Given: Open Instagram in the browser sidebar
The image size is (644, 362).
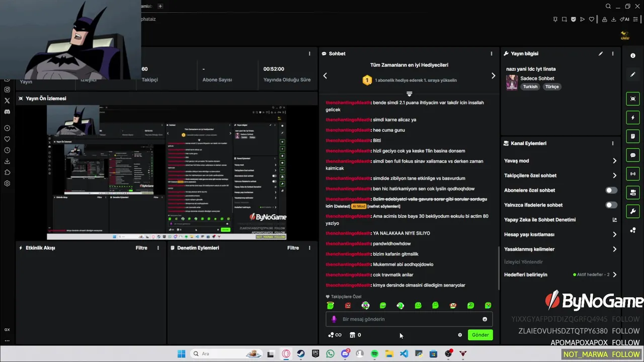Looking at the screenshot, I should point(7,89).
